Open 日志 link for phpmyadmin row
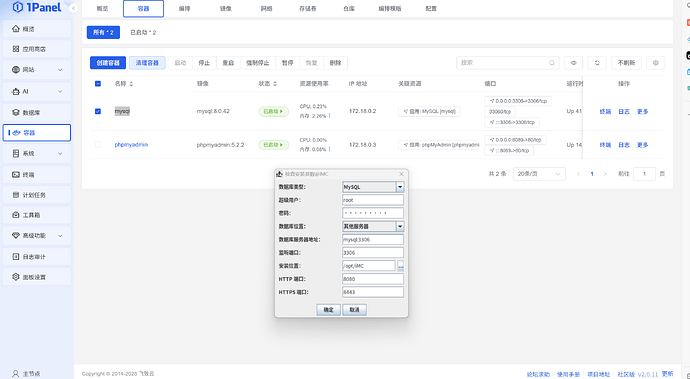Viewport: 690px width, 379px height. [624, 145]
